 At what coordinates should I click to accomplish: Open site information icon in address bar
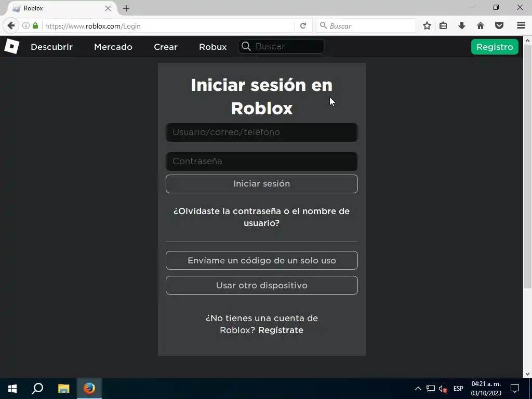point(26,26)
